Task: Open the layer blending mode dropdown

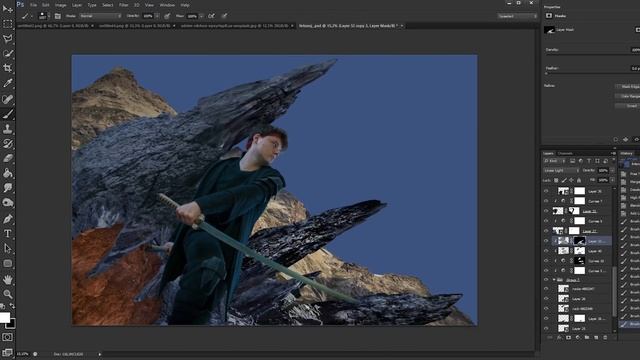Action: (x=561, y=170)
